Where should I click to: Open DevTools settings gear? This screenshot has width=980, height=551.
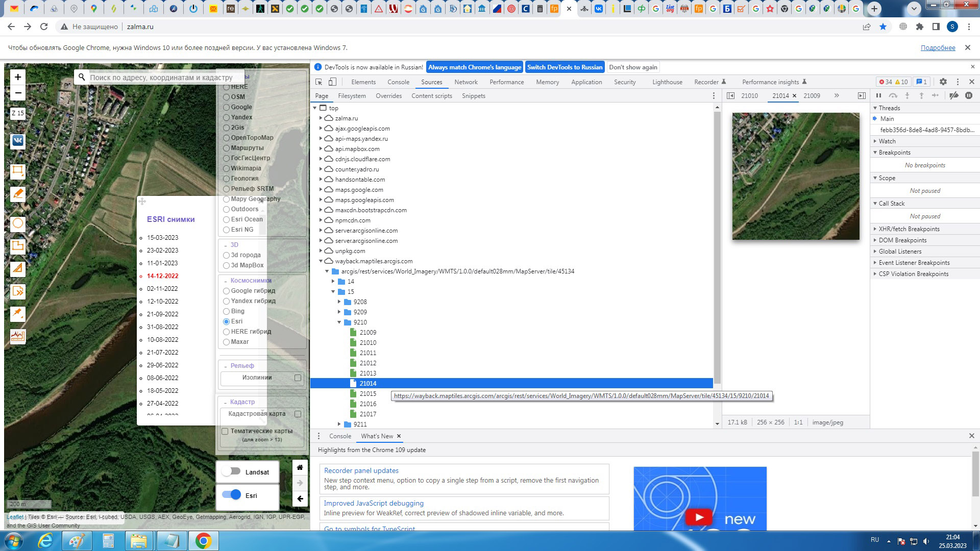coord(943,82)
